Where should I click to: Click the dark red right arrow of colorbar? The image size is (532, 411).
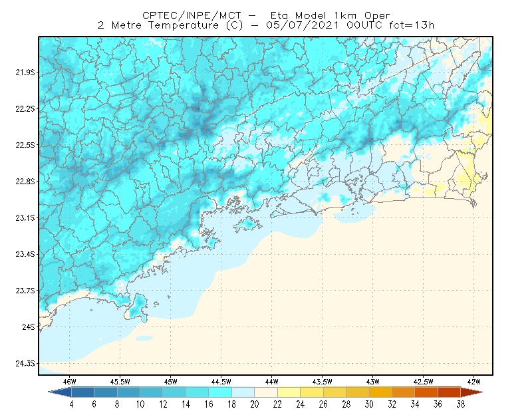pyautogui.click(x=472, y=392)
